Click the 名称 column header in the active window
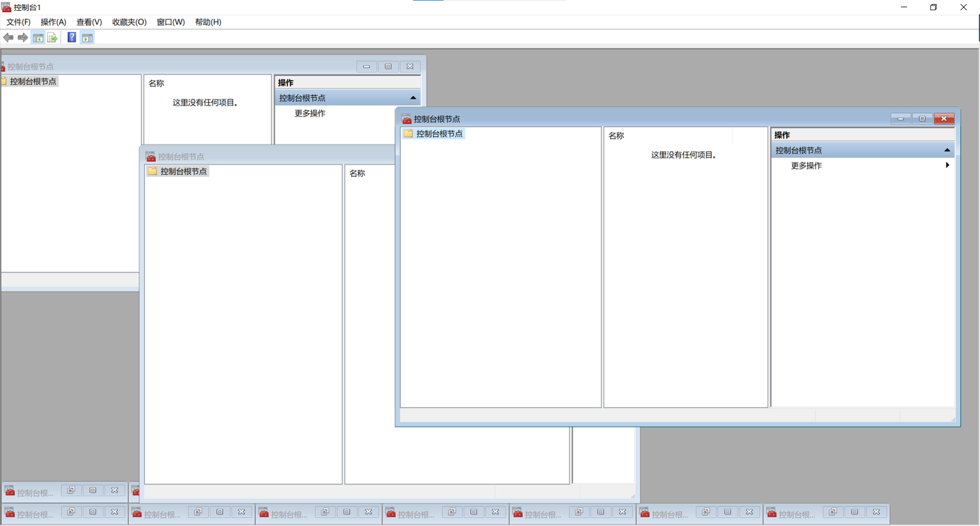The image size is (980, 526). pos(617,135)
